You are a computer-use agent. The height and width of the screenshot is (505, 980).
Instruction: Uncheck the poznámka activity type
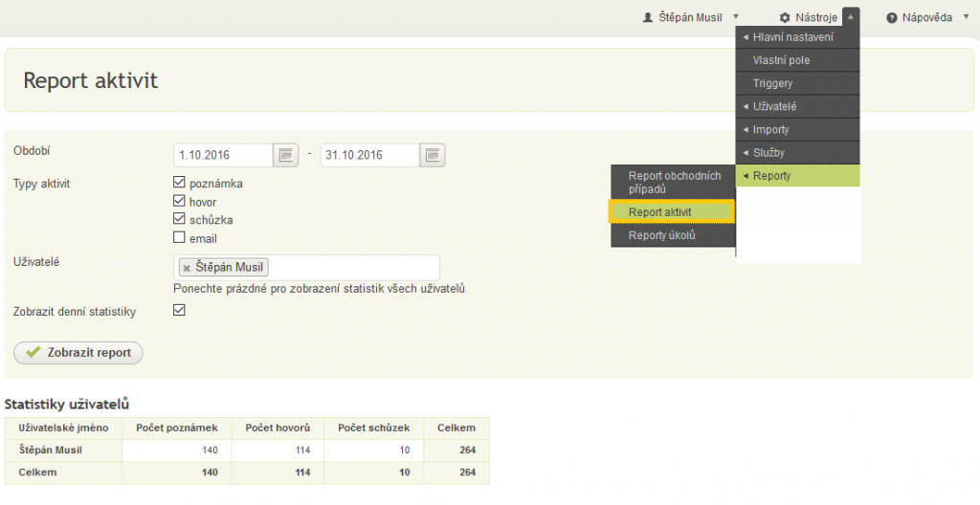click(x=179, y=183)
